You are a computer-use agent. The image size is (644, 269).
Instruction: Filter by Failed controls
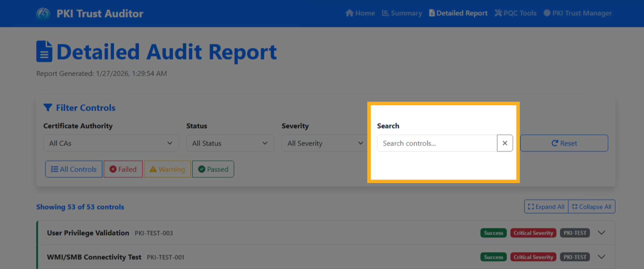[123, 169]
